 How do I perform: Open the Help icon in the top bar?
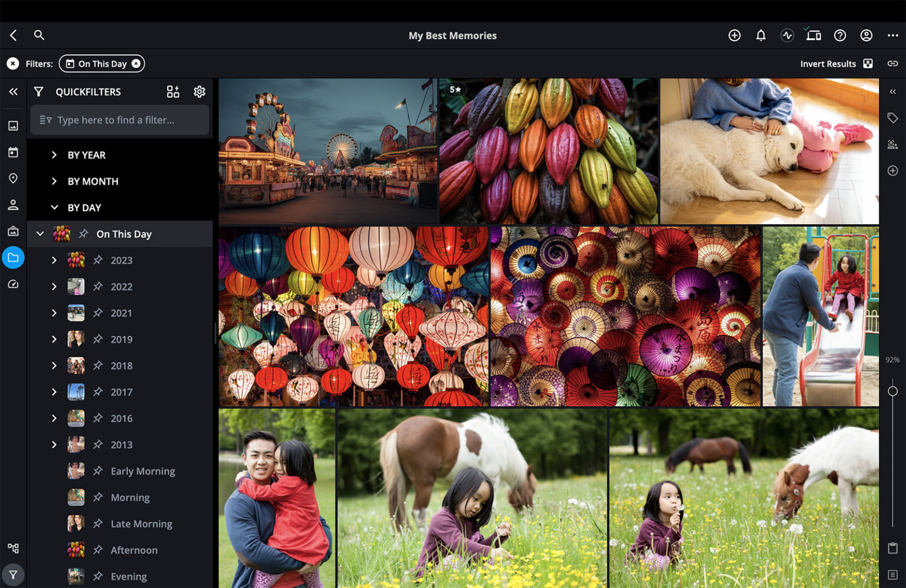[x=840, y=35]
